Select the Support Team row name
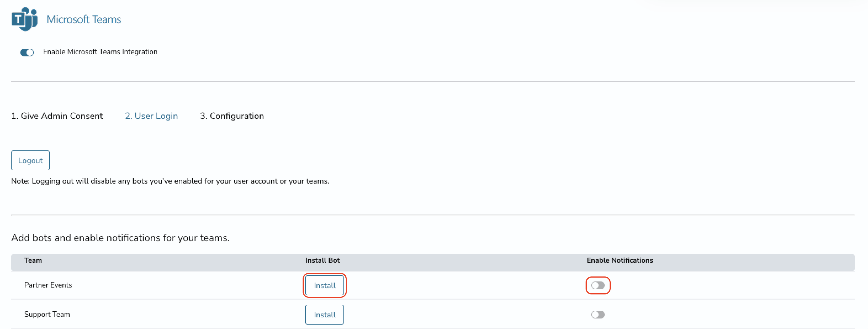868x329 pixels. 47,315
